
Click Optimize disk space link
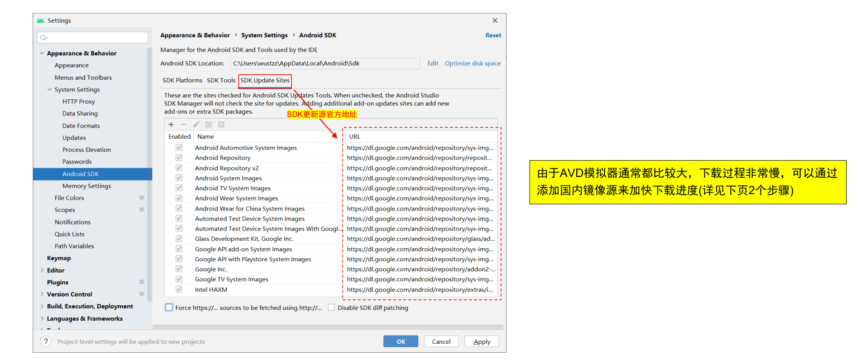473,63
